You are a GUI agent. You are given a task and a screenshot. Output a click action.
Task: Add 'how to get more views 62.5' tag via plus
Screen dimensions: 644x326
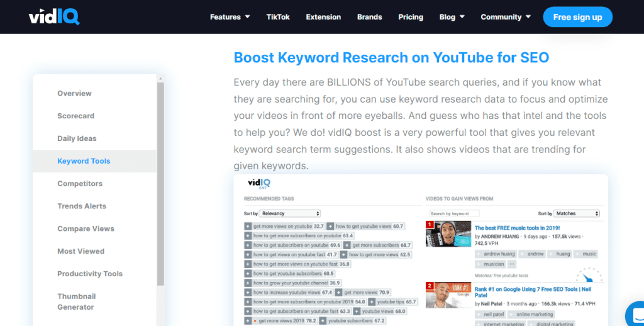343,255
